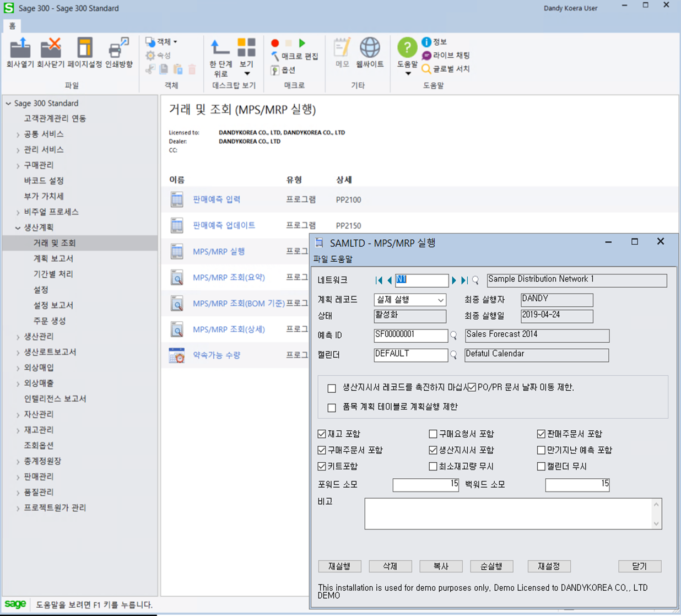Screen dimensions: 681x616
Task: Uncheck 판매주문서 포함 checkbox
Action: point(541,434)
